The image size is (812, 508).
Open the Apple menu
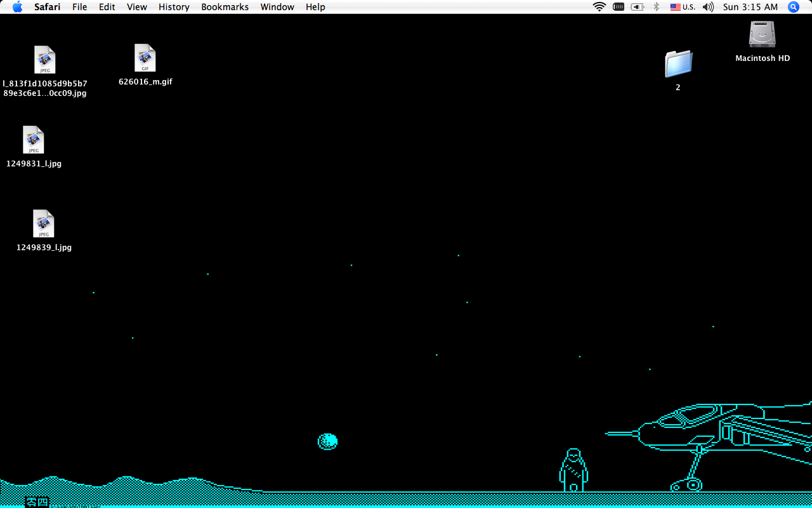(x=17, y=7)
